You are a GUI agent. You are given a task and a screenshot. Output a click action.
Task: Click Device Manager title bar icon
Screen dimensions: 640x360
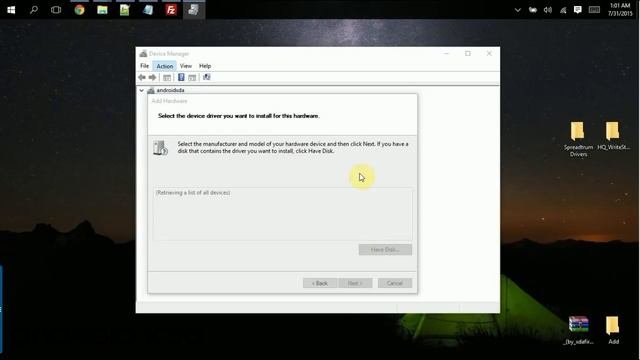tap(143, 53)
